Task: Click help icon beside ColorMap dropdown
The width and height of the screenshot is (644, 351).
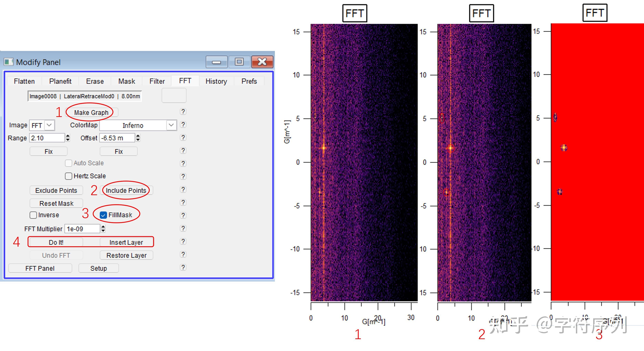Action: pyautogui.click(x=183, y=125)
